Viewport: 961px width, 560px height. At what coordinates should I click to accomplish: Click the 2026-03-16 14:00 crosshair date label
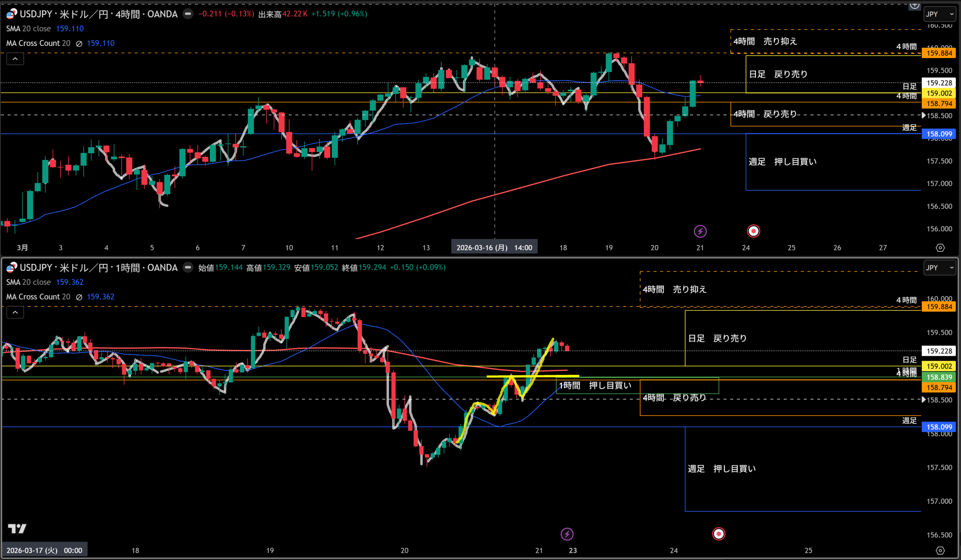494,248
